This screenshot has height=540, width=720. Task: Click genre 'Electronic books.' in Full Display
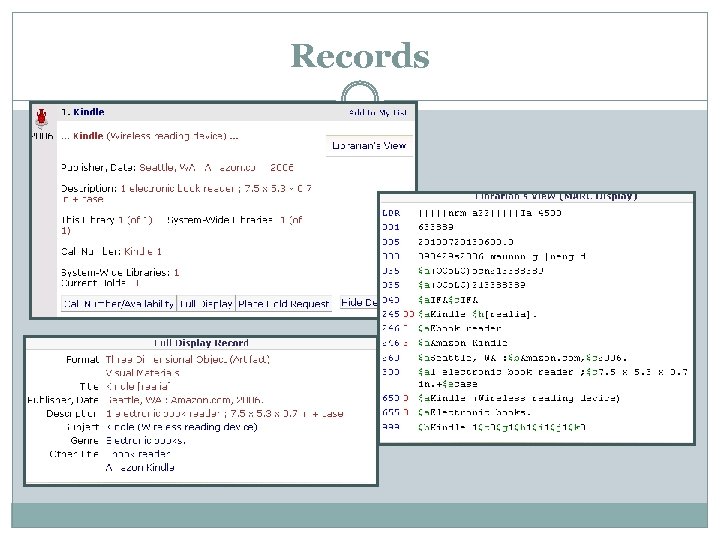coord(146,441)
